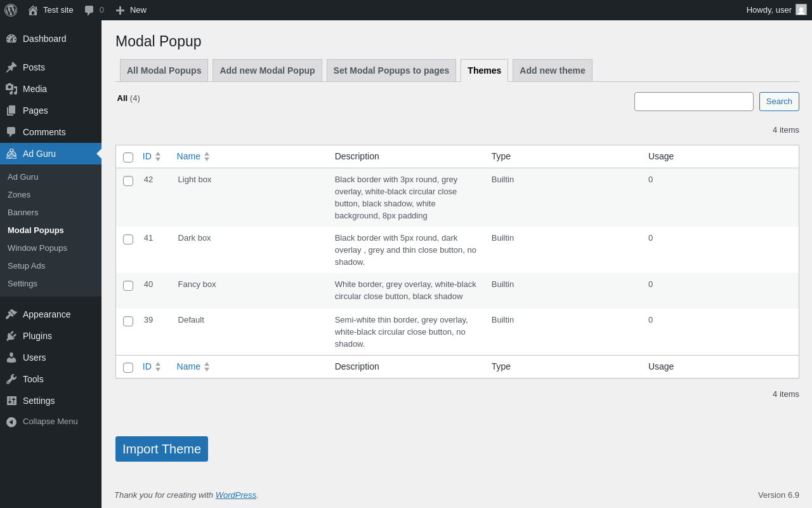
Task: Toggle the select-all checkbox in header
Action: pos(128,157)
